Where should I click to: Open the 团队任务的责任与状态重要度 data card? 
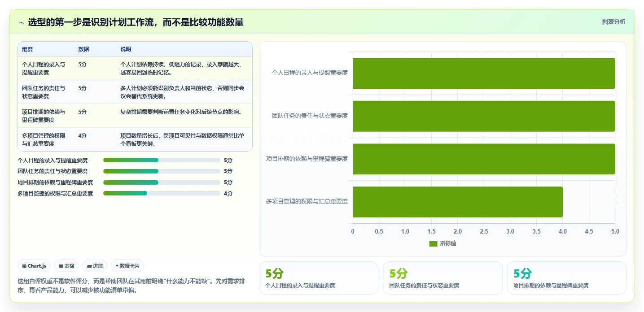[442, 278]
